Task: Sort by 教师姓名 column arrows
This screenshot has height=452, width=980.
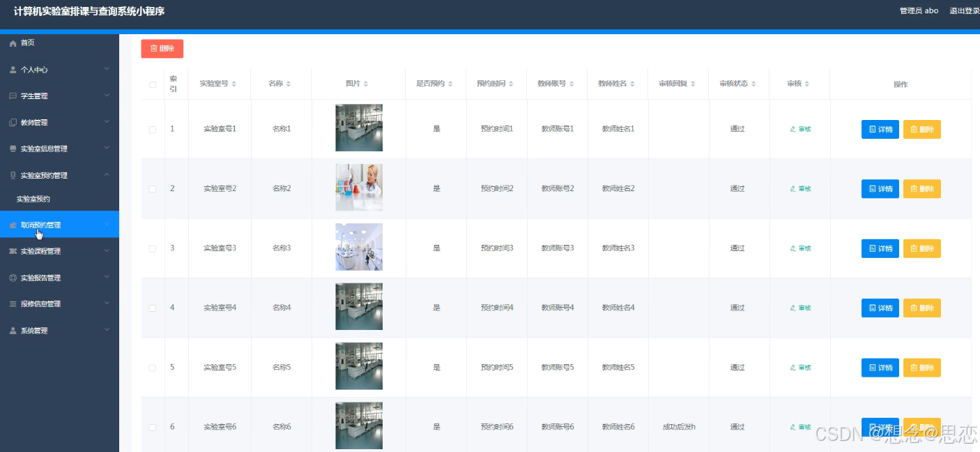Action: coord(632,84)
